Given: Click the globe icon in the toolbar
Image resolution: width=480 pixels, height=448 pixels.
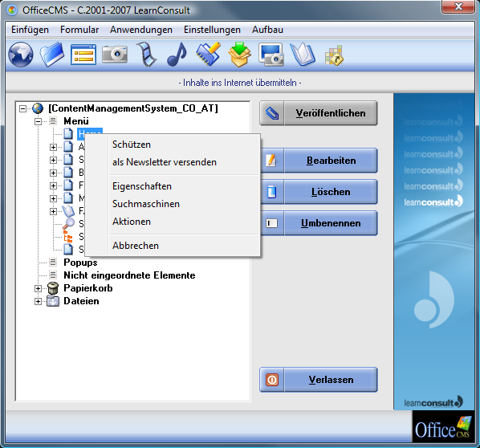Looking at the screenshot, I should pyautogui.click(x=21, y=55).
